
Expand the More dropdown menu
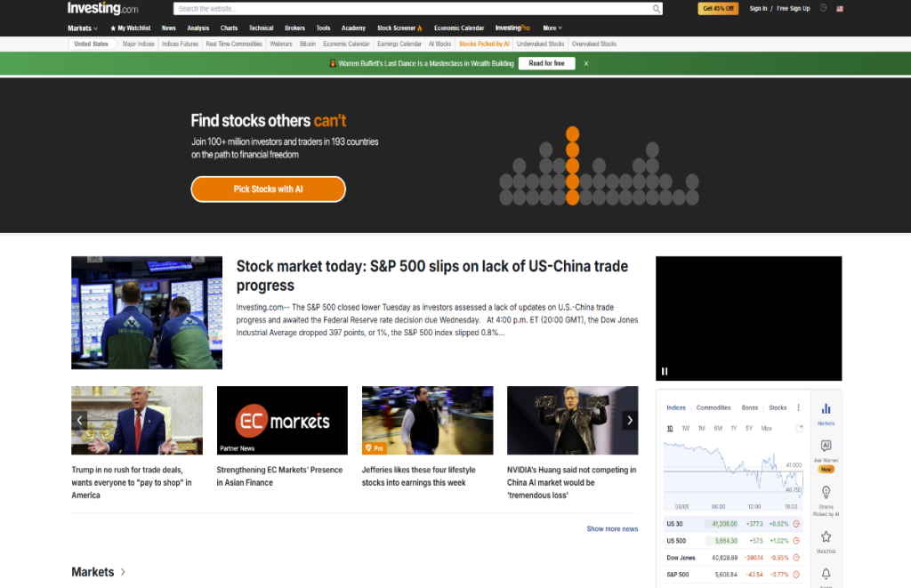(x=552, y=28)
